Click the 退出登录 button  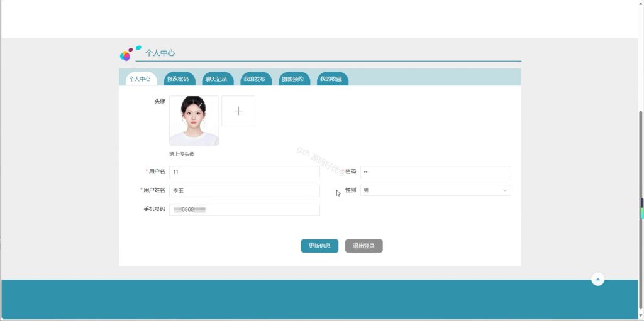tap(364, 246)
